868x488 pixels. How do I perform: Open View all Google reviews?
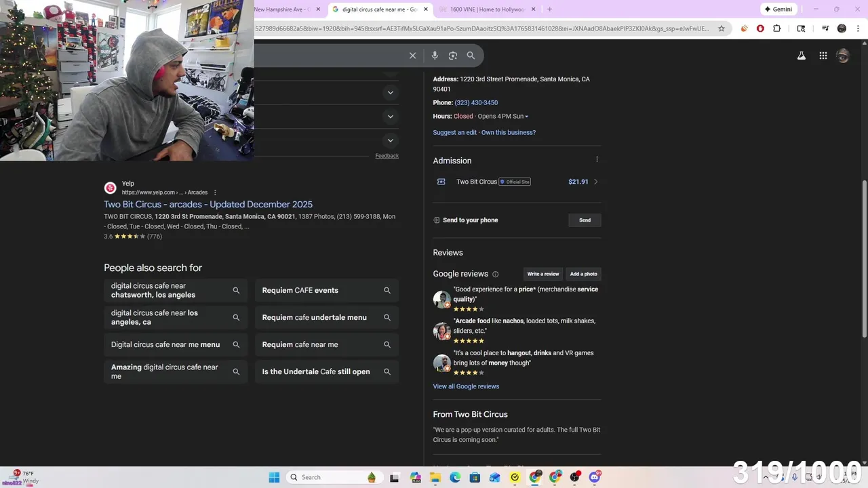pos(466,386)
